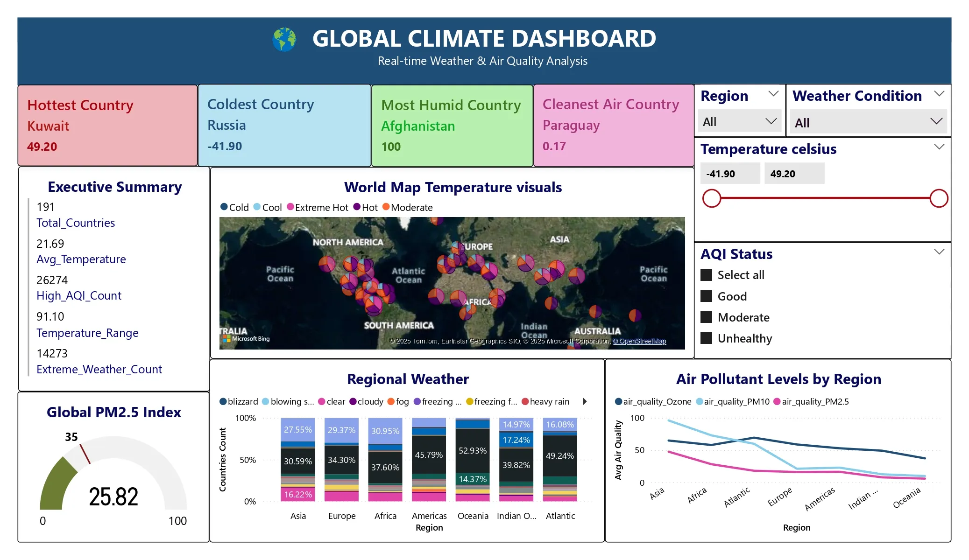Open the Weather Condition All dropdown
The height and width of the screenshot is (560, 969).
pyautogui.click(x=868, y=123)
